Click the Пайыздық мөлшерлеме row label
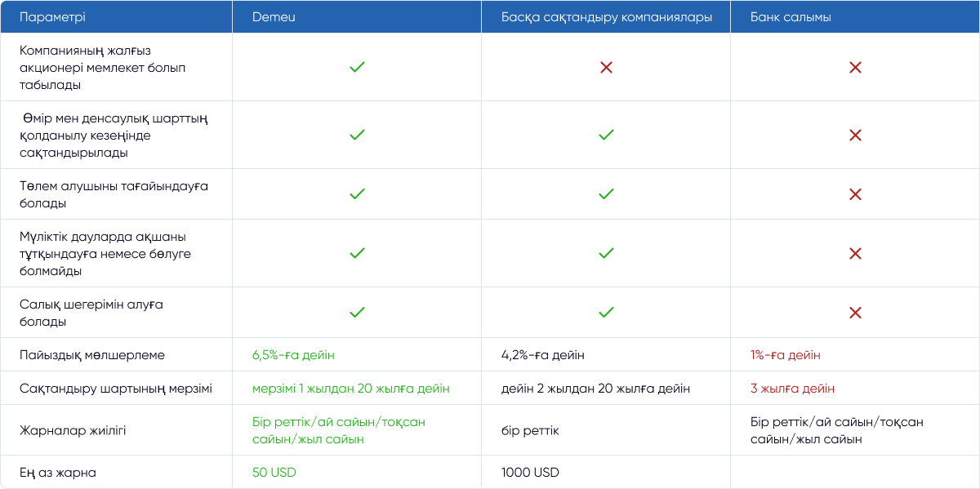The height and width of the screenshot is (489, 980). pos(92,355)
